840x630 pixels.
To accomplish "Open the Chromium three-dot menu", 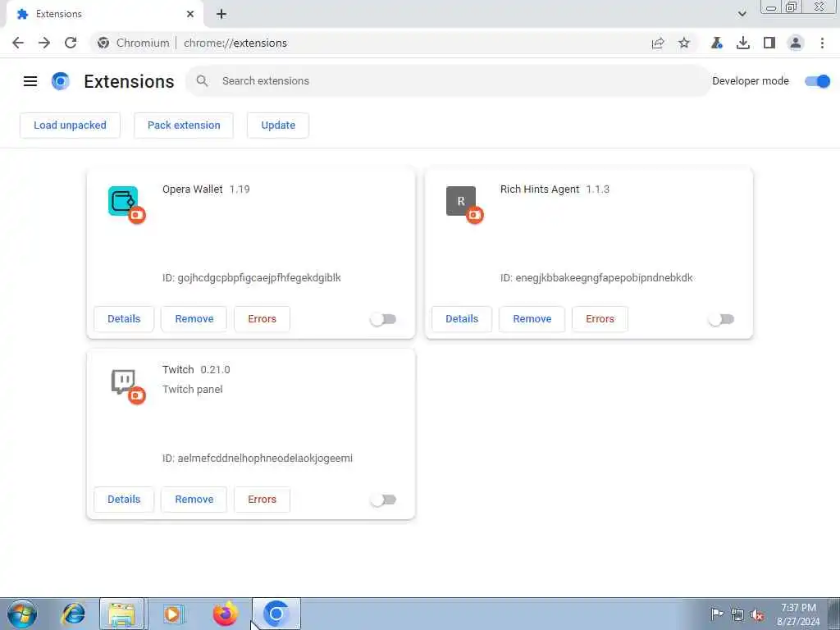I will pyautogui.click(x=822, y=43).
